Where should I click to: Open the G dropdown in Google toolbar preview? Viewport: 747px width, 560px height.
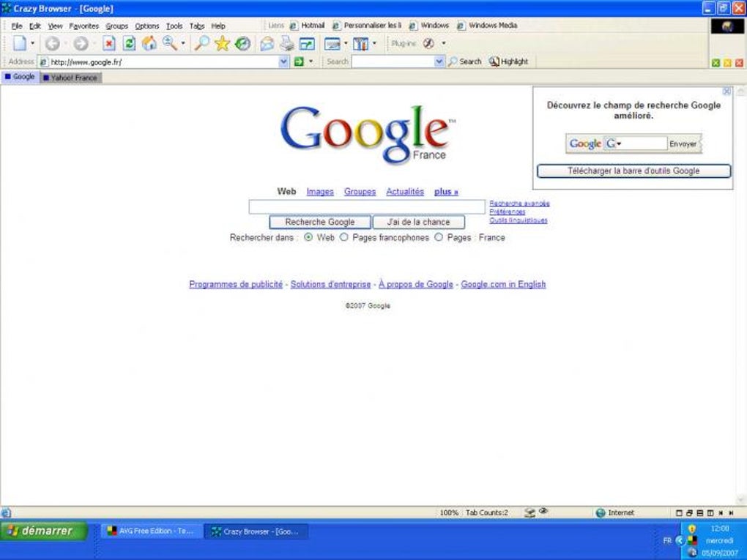click(x=619, y=143)
